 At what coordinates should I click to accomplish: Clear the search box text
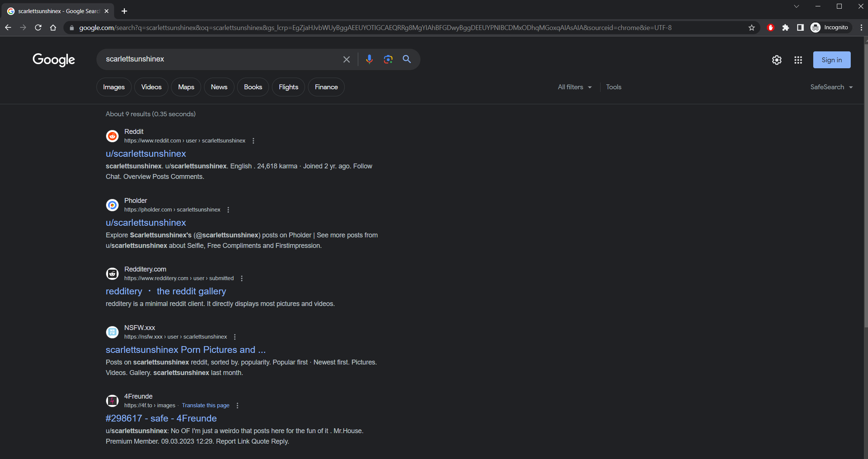(346, 59)
